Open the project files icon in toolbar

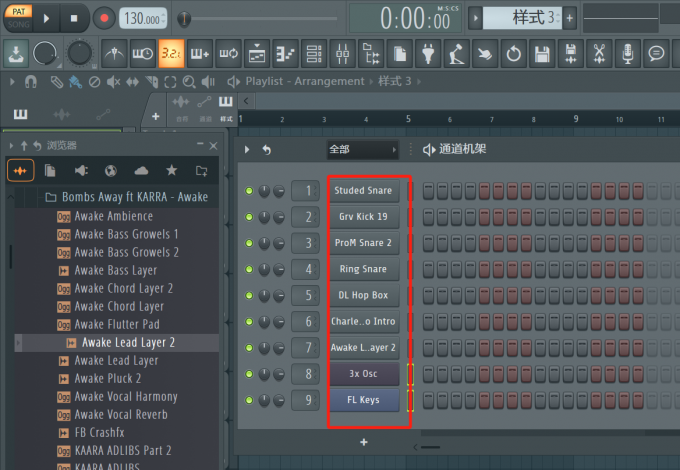[x=400, y=54]
